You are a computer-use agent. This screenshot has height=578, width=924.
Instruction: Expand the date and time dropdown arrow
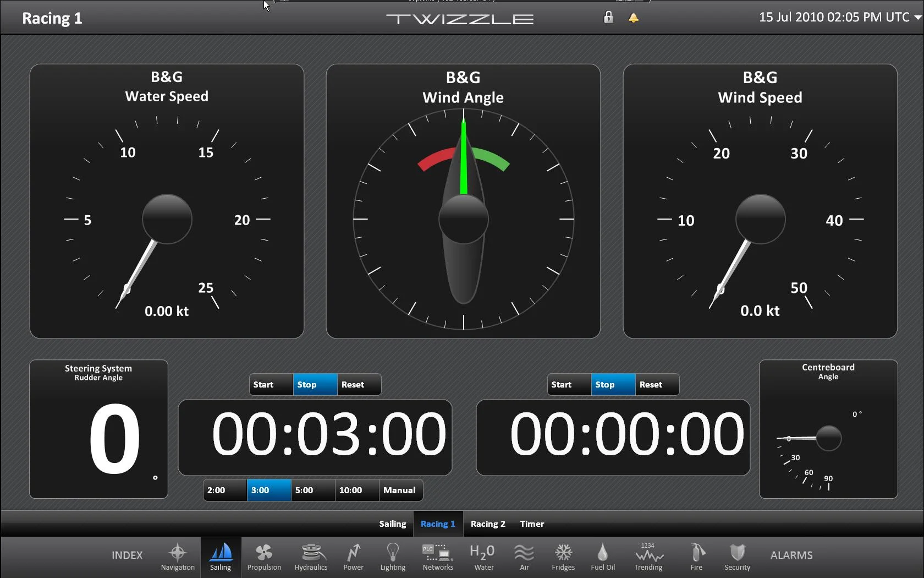point(917,18)
